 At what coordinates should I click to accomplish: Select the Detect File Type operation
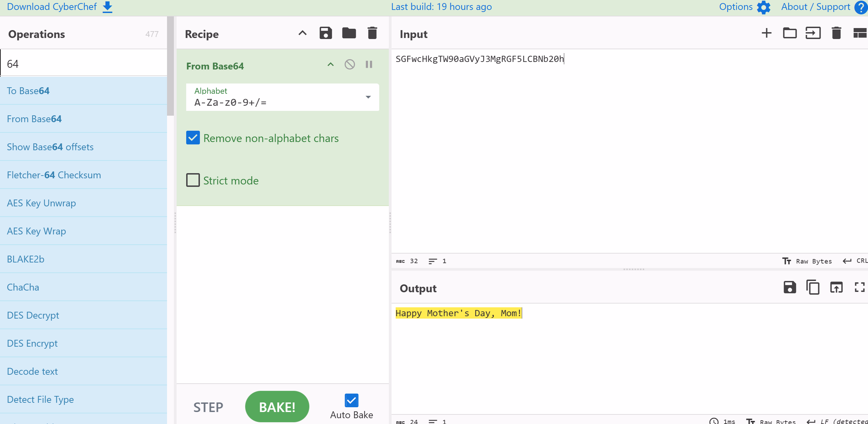(84, 399)
